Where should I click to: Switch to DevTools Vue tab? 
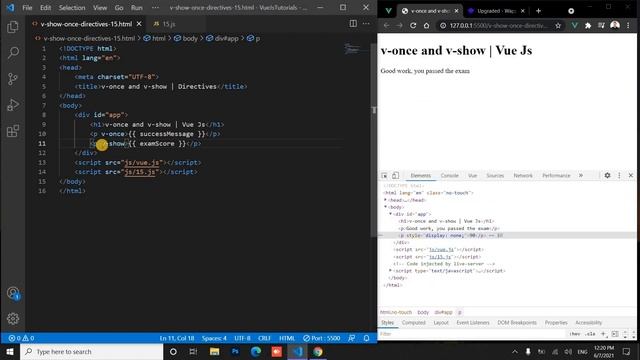(x=472, y=176)
